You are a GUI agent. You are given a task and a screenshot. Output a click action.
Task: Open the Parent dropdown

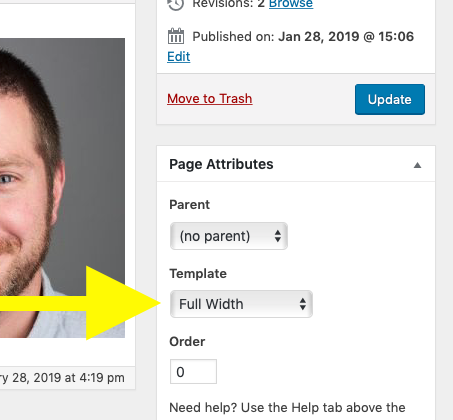pyautogui.click(x=229, y=236)
